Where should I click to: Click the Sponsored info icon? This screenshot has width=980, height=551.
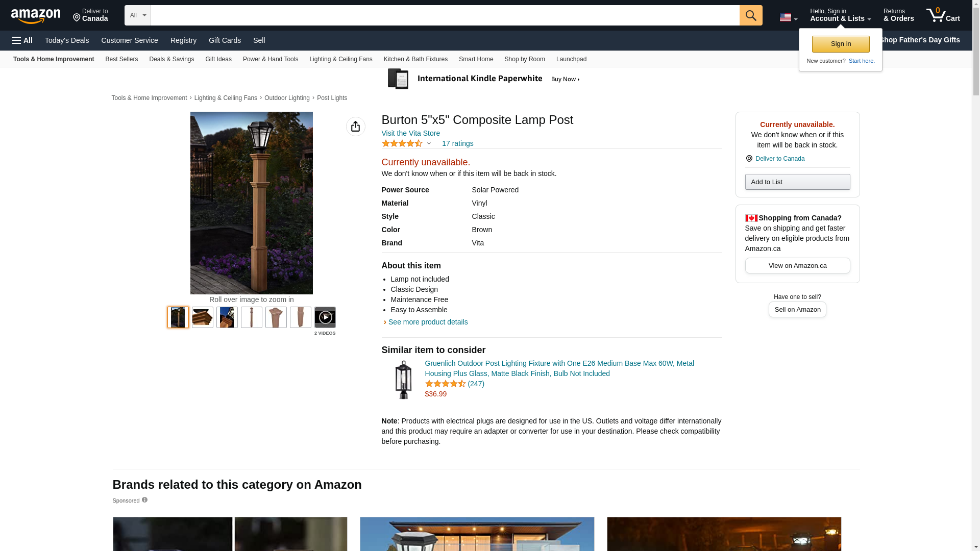point(144,500)
